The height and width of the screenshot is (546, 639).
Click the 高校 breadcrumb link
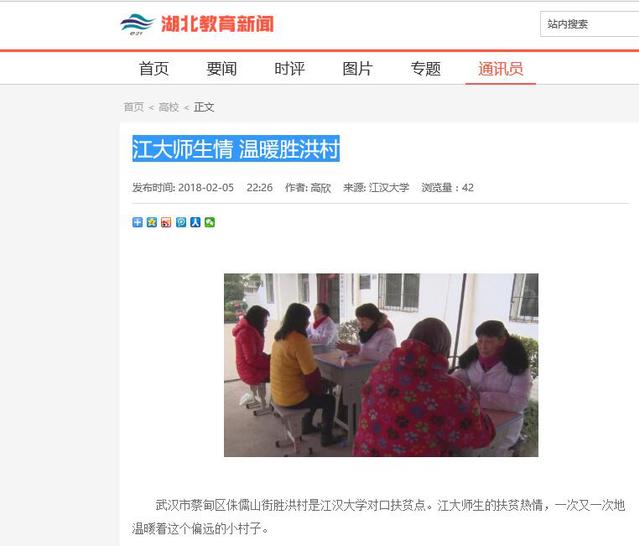[x=168, y=107]
